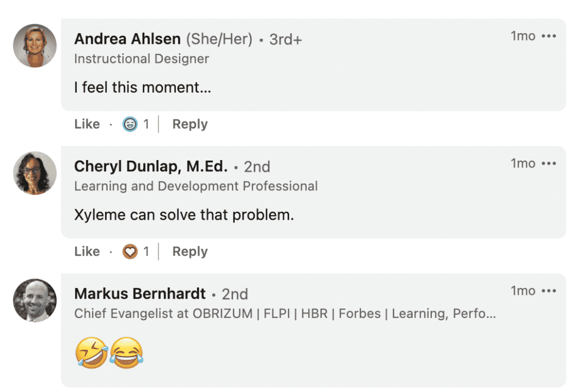Open options menu on Andrea Ahlsen's comment
This screenshot has height=392, width=575.
pos(548,37)
